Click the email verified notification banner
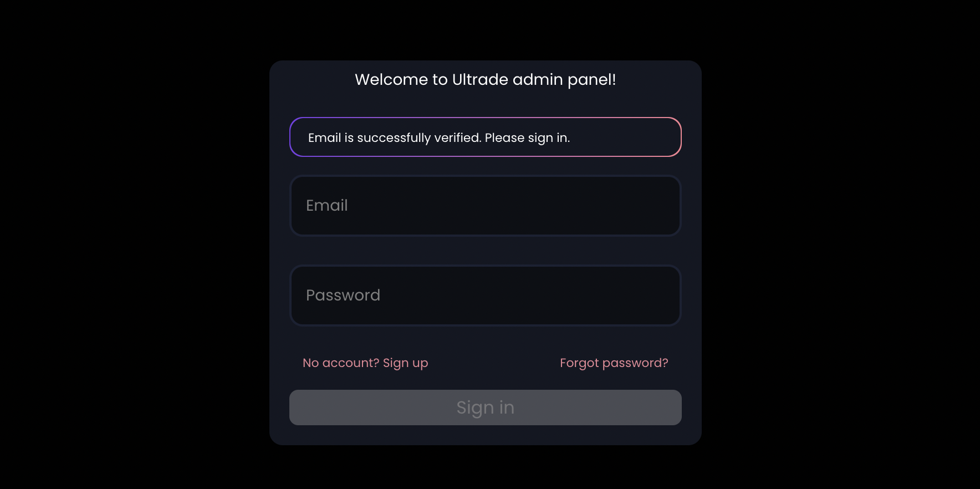This screenshot has height=489, width=980. click(485, 137)
